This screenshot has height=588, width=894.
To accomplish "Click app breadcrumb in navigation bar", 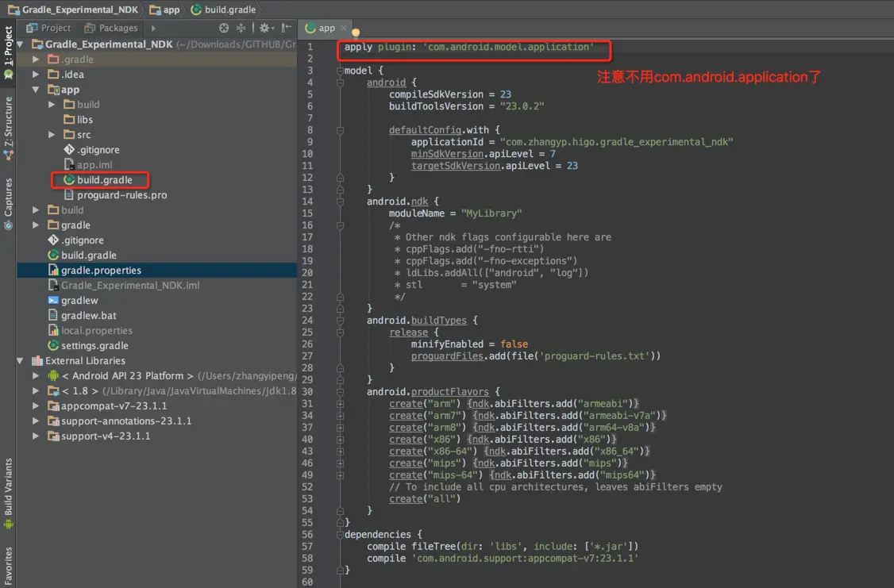I will (x=164, y=10).
